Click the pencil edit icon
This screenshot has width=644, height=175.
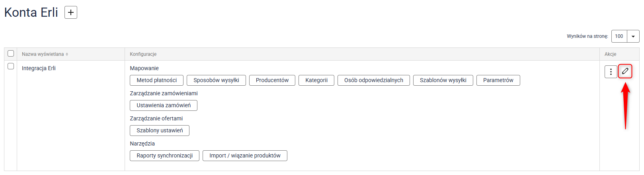[625, 71]
